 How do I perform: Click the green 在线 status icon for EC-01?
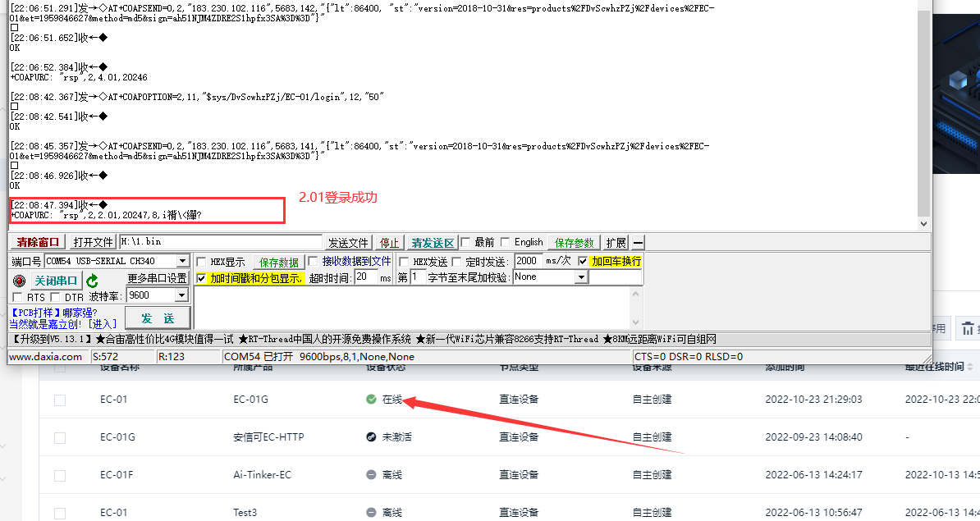point(371,399)
